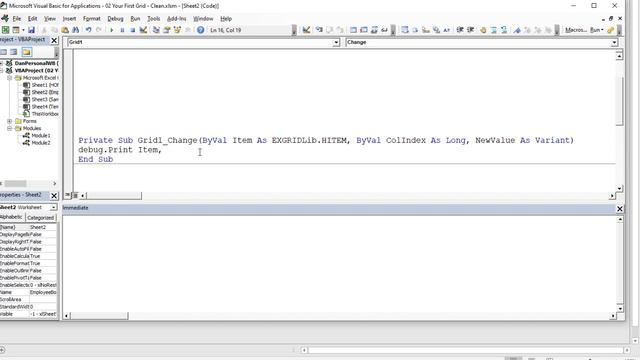Click the Macros... toolbar button
Screen dimensions: 640x360
tap(576, 30)
